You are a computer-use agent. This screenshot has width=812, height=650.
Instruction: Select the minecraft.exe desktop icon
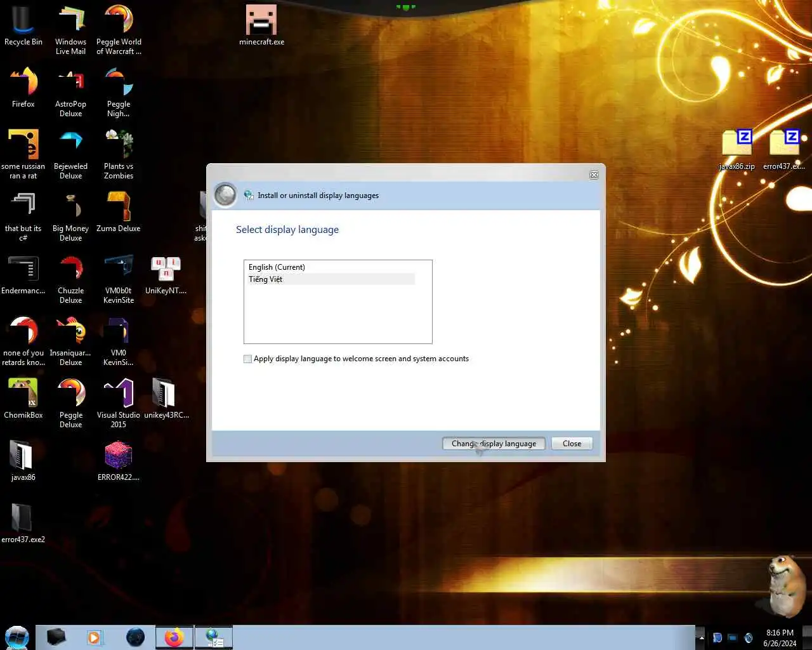coord(261,25)
